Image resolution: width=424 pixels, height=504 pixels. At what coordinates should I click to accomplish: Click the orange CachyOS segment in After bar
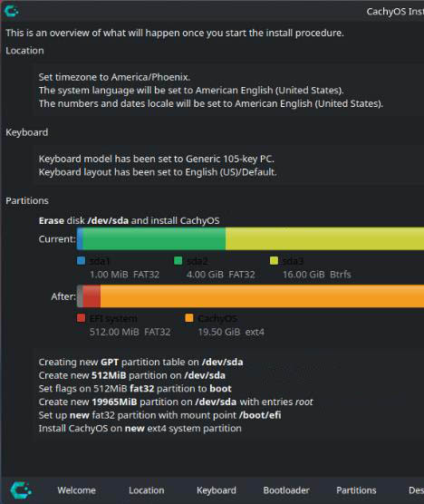262,296
